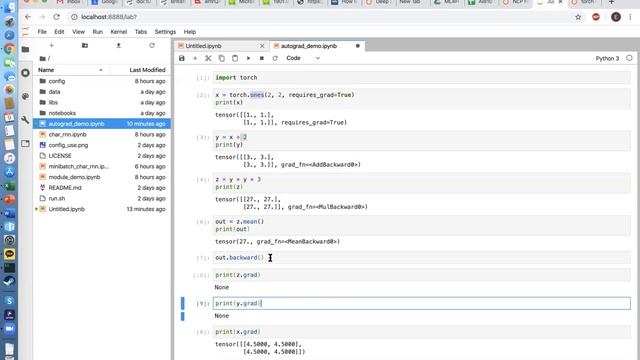Upload files with the upload arrow icon
Image resolution: width=640 pixels, height=360 pixels.
click(118, 45)
